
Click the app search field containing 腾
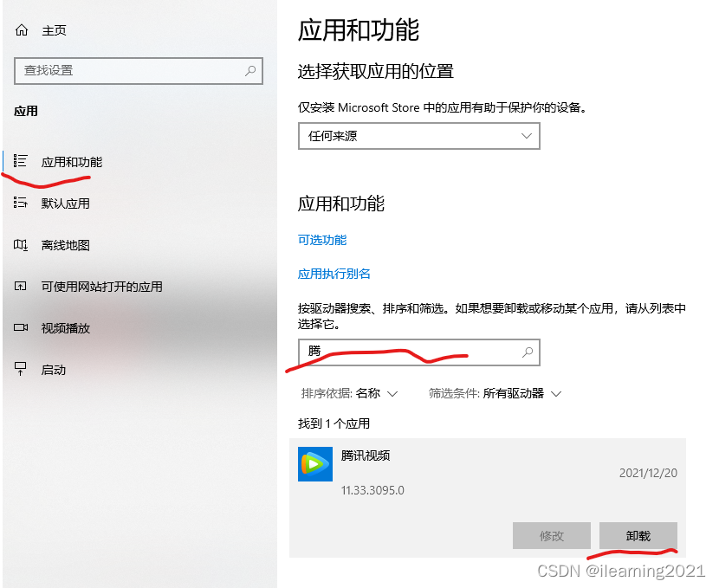coord(419,352)
